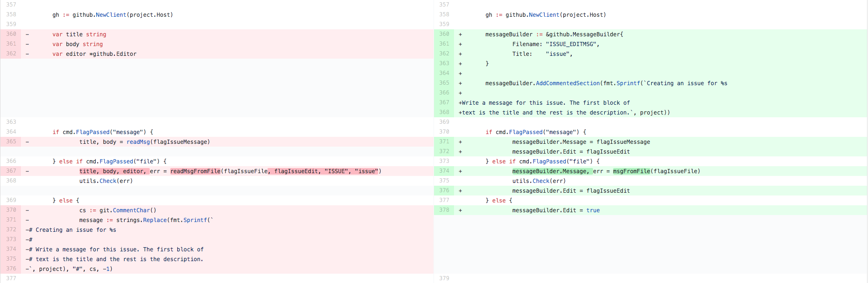The image size is (868, 283).
Task: Click the removed line ending '"#", cs, -1)'
Action: pyautogui.click(x=69, y=269)
